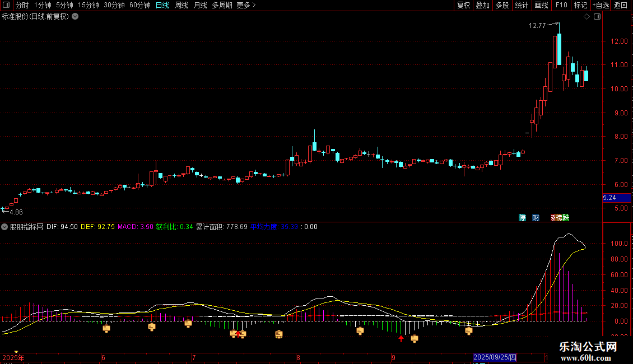Click the 返回 button

pyautogui.click(x=621, y=5)
